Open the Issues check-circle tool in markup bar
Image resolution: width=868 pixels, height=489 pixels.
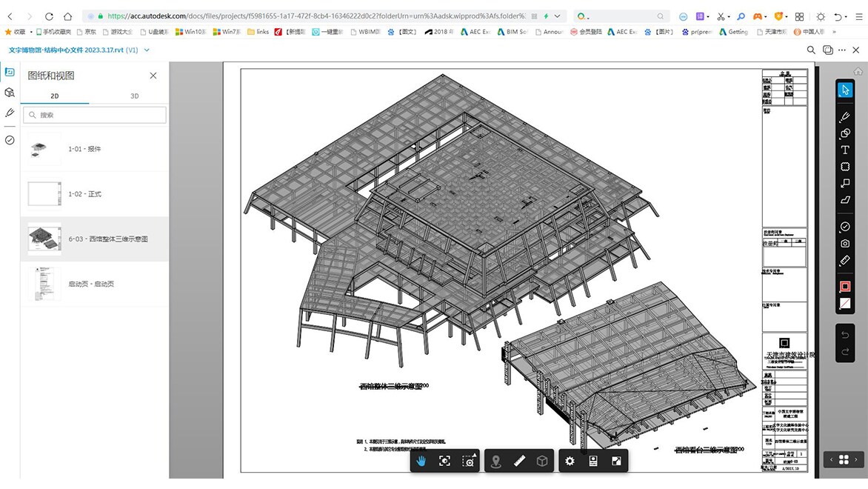click(845, 227)
